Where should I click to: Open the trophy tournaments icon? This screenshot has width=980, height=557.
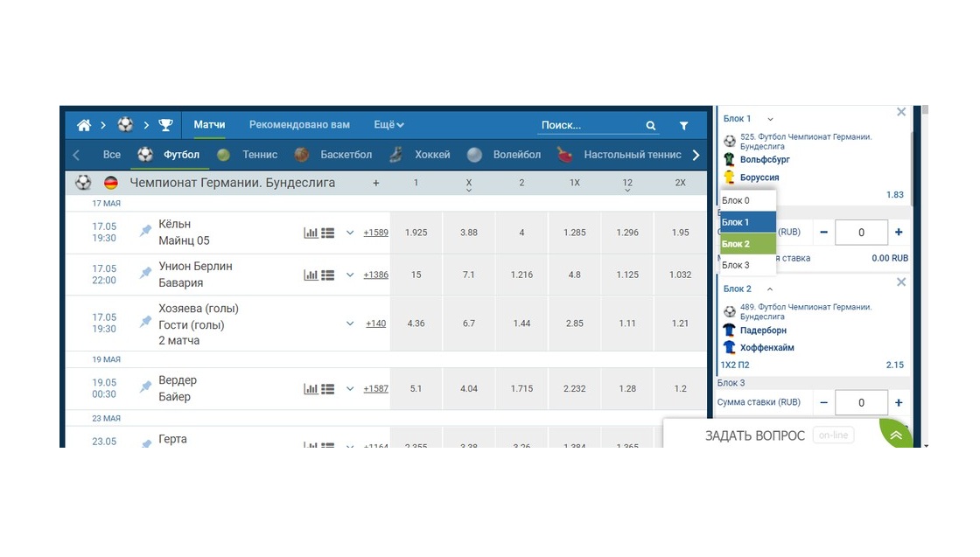(x=165, y=125)
